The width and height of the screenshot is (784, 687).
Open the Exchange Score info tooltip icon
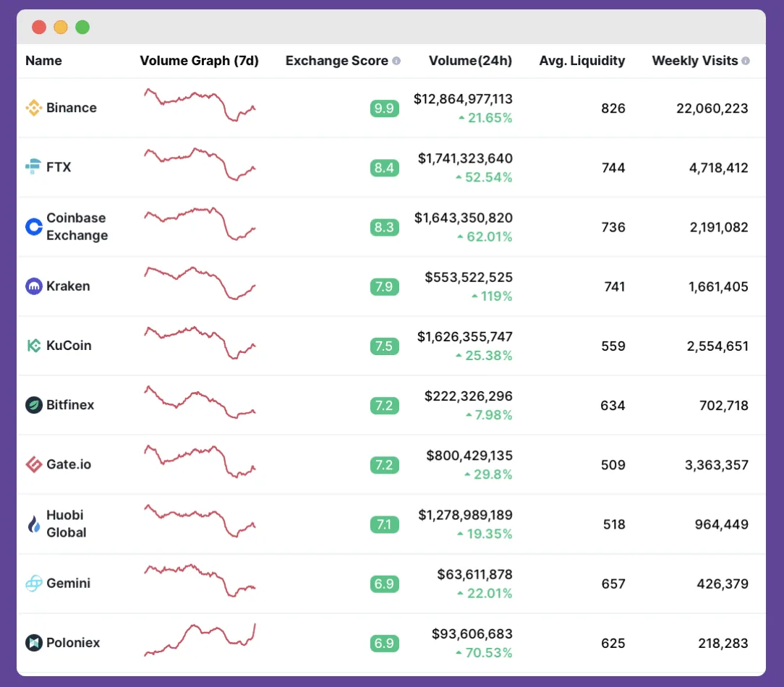pyautogui.click(x=396, y=61)
